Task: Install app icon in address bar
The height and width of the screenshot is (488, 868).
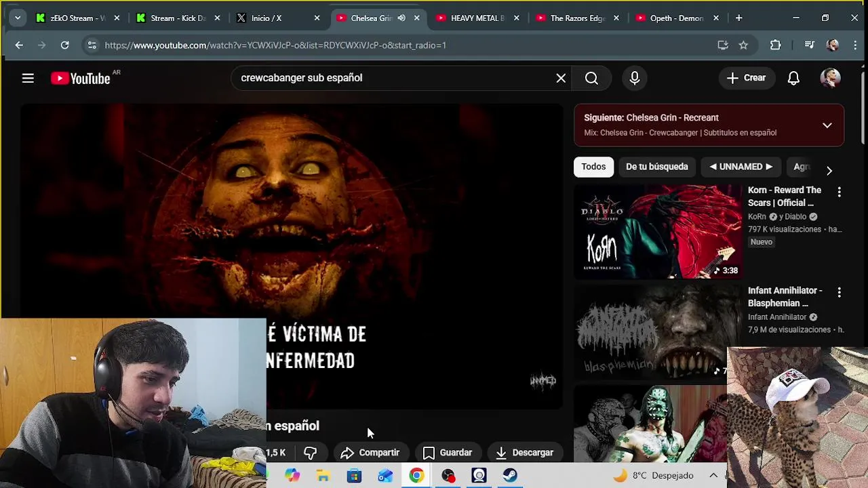Action: click(x=723, y=45)
